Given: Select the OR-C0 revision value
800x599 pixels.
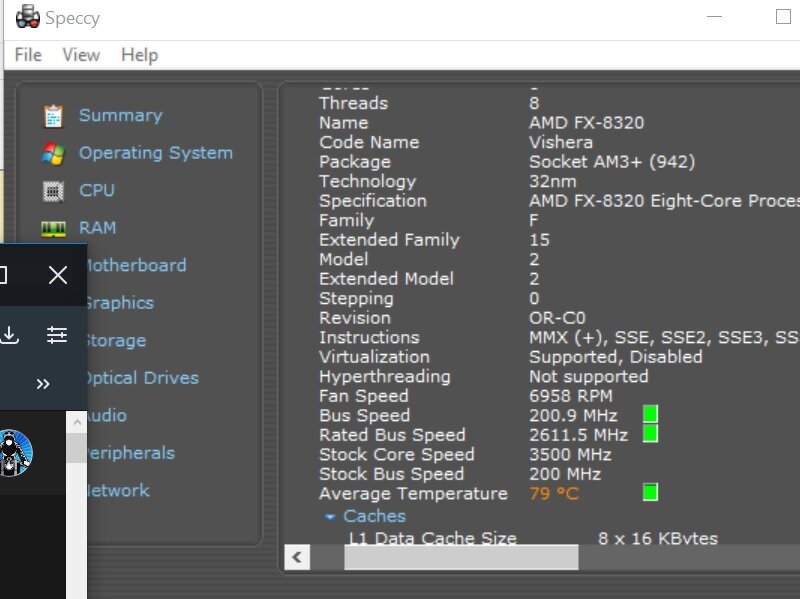Looking at the screenshot, I should point(557,318).
